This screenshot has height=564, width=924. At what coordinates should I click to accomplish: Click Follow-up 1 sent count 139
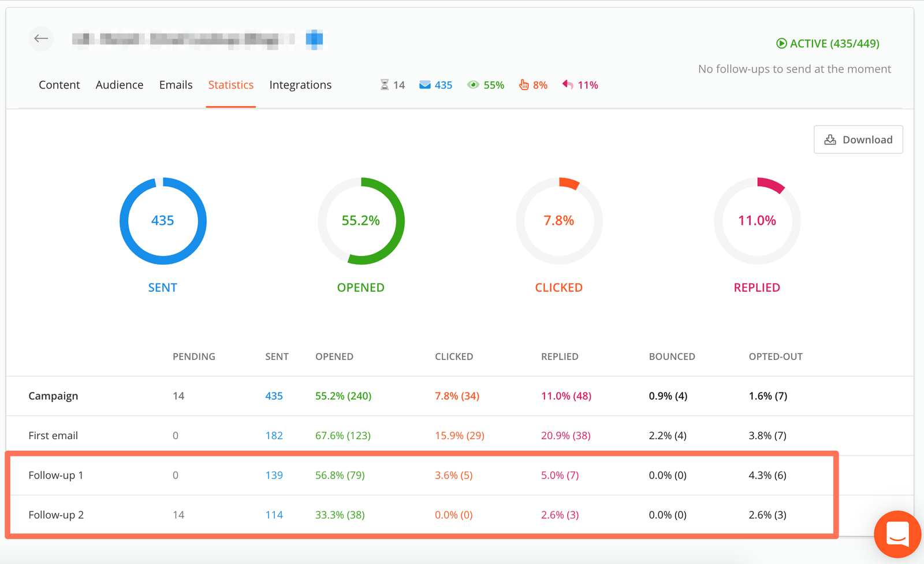[274, 475]
